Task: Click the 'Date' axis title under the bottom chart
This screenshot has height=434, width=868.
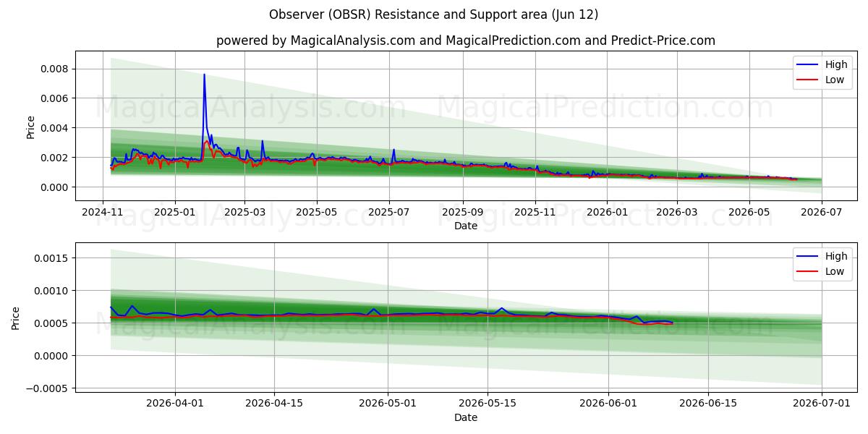Action: [x=466, y=417]
